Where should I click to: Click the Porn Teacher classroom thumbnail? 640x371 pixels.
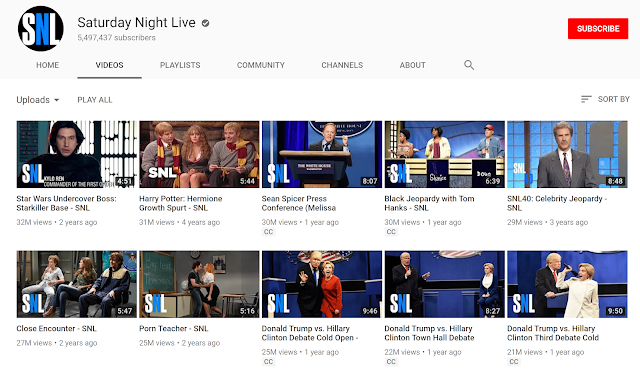pos(199,284)
